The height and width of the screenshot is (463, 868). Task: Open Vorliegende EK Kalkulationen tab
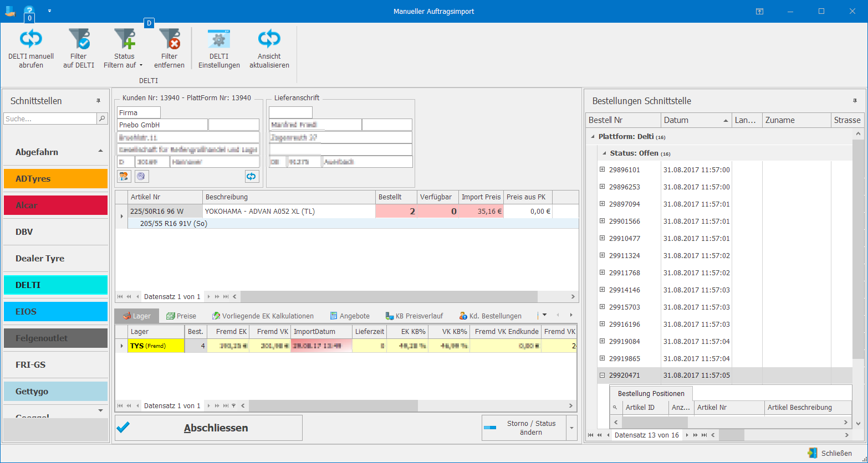coord(263,316)
